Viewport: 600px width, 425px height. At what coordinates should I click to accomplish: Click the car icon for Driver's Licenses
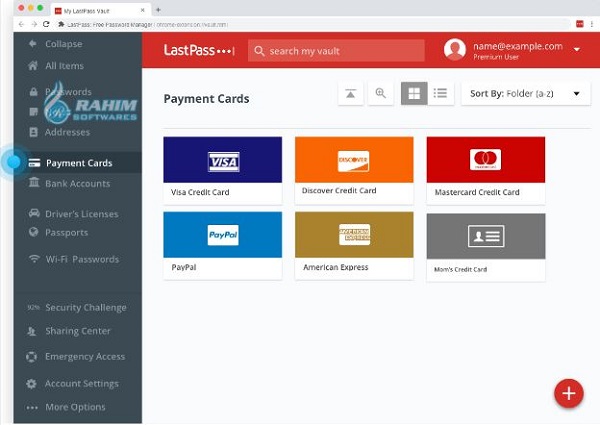34,213
